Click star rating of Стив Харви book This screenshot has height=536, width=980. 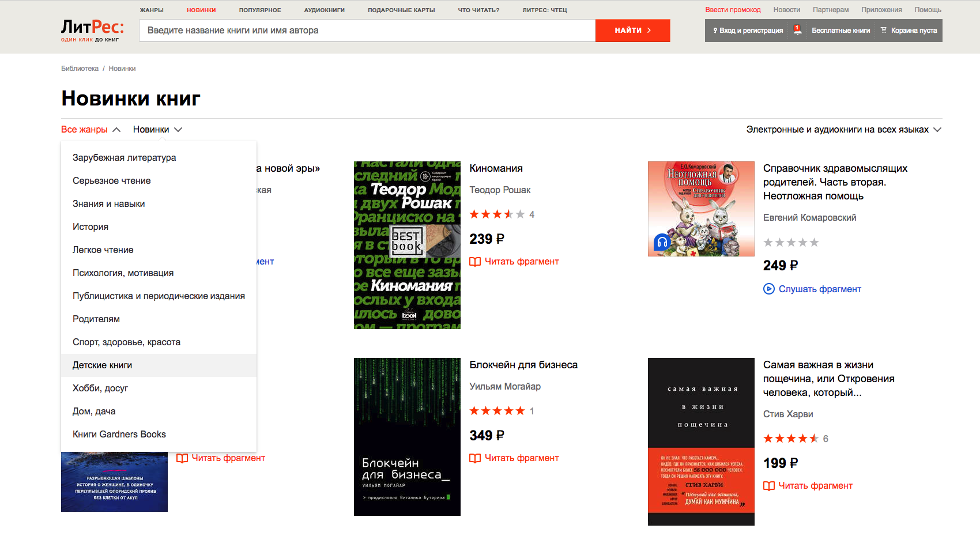[791, 439]
